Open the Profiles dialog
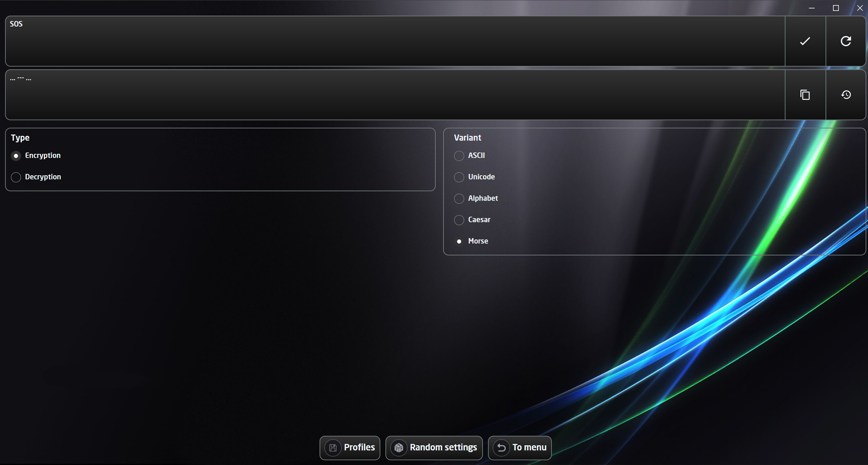The image size is (868, 465). click(350, 448)
